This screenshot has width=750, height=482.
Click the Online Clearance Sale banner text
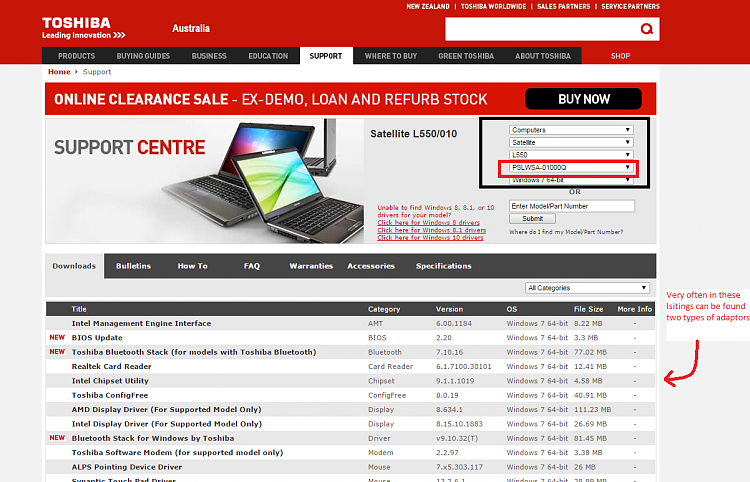point(270,99)
